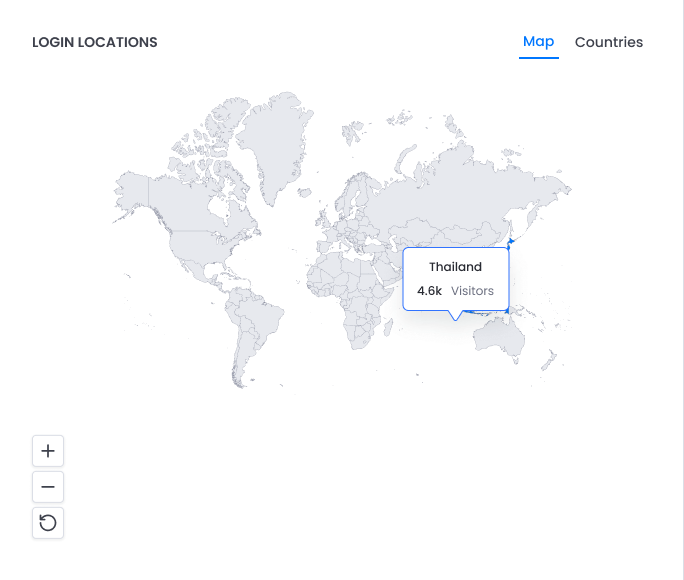Screen dimensions: 684x580
Task: Click the LOGIN LOCATIONS heading
Action: pos(95,42)
